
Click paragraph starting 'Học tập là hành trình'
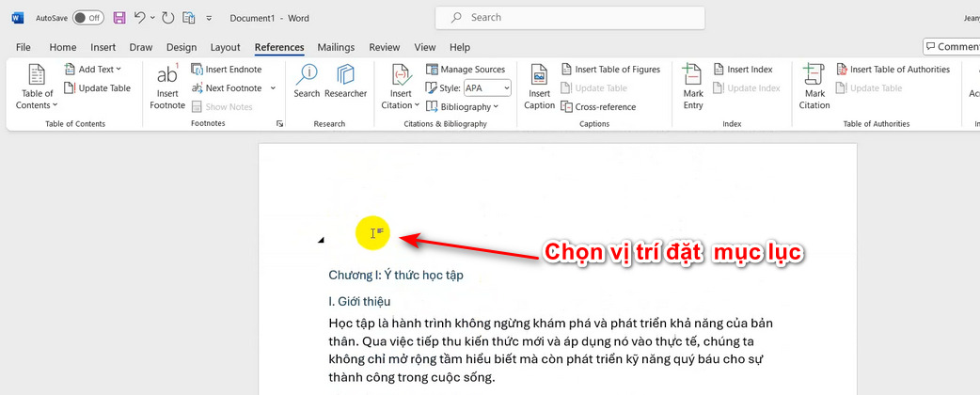tap(550, 351)
